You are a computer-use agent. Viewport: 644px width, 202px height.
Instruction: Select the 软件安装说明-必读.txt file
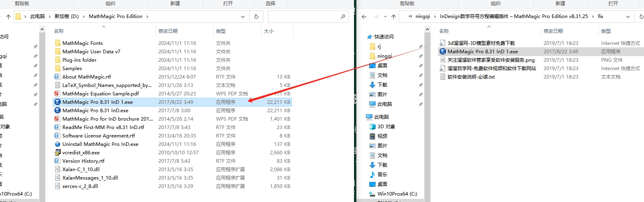(471, 77)
